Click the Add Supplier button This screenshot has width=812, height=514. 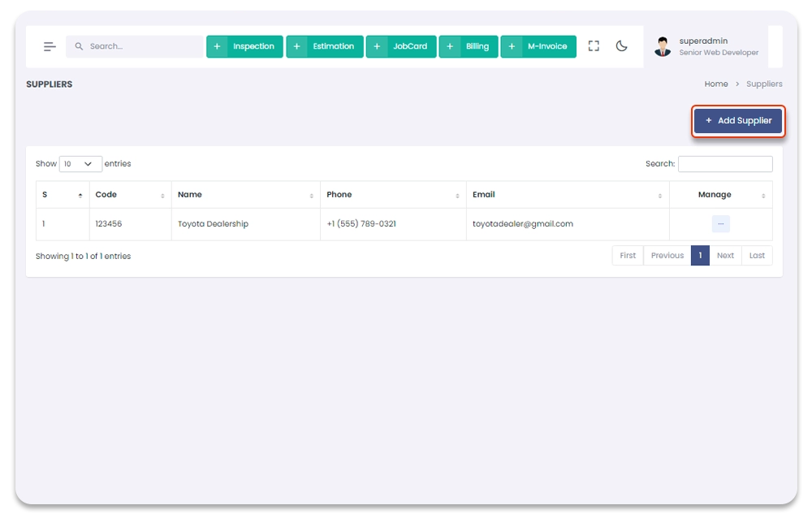coord(738,121)
